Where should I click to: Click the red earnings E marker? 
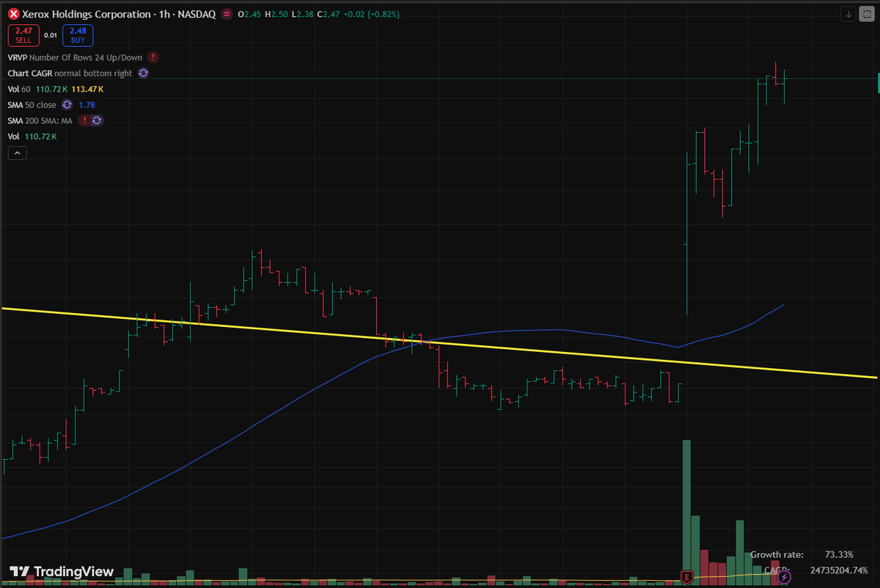point(687,577)
